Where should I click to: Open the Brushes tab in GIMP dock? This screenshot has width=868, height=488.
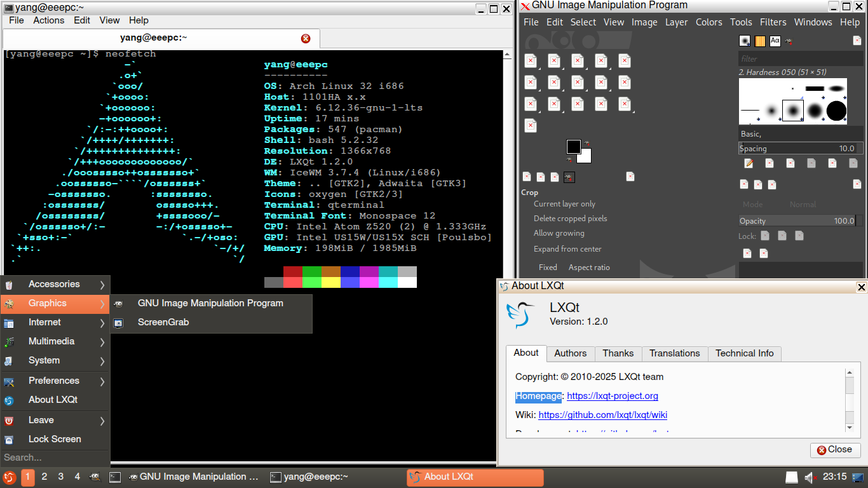coord(744,41)
